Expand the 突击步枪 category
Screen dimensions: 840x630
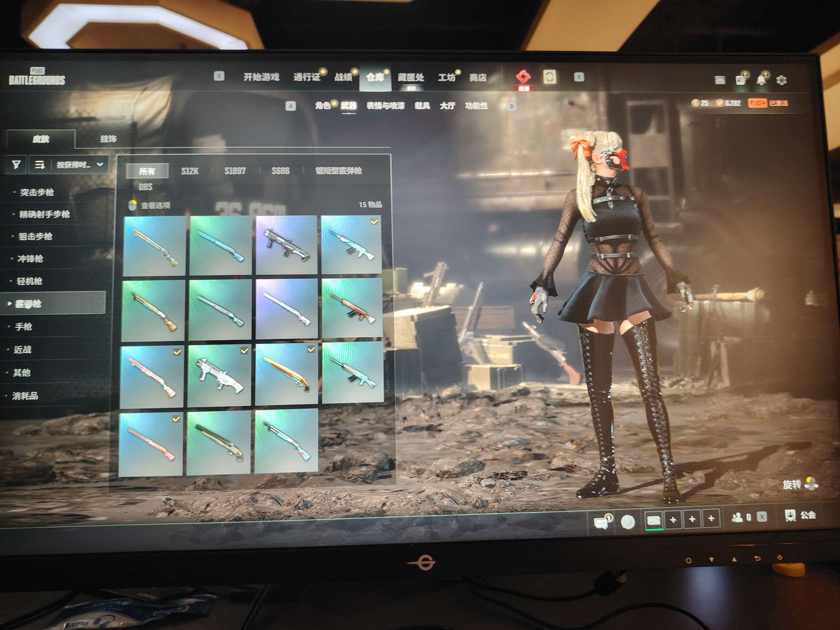pos(37,192)
